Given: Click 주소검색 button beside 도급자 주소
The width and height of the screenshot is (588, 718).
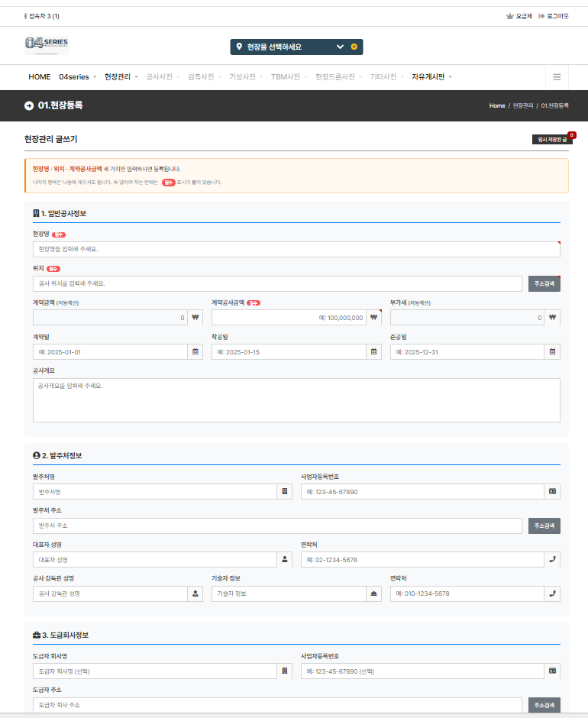Looking at the screenshot, I should point(544,705).
